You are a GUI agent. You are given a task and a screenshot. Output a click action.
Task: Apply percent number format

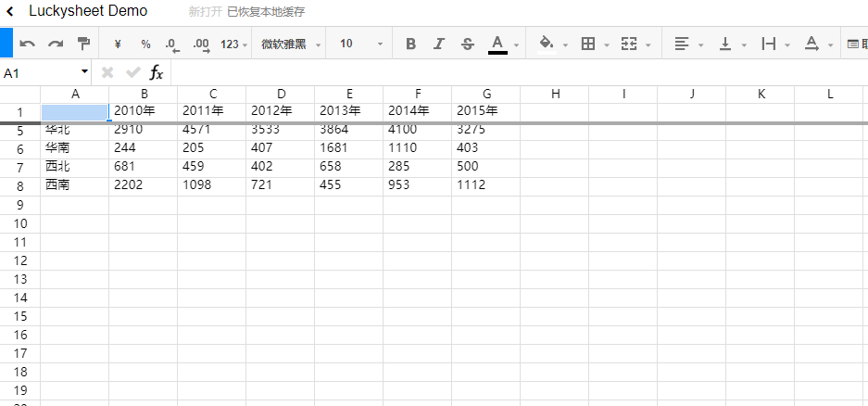pos(145,44)
